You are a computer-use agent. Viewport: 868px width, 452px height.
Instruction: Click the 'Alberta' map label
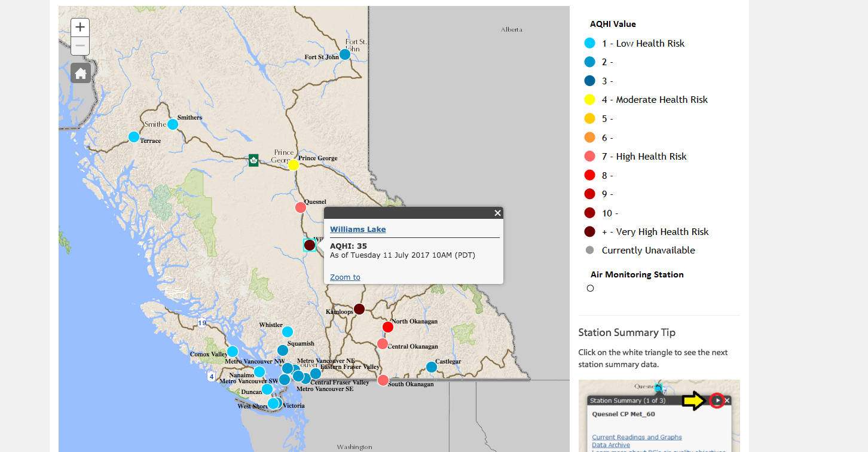[x=512, y=29]
